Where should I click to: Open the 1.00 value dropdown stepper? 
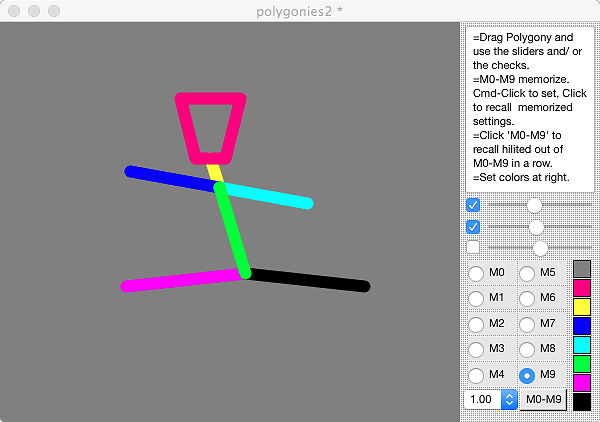tap(509, 400)
